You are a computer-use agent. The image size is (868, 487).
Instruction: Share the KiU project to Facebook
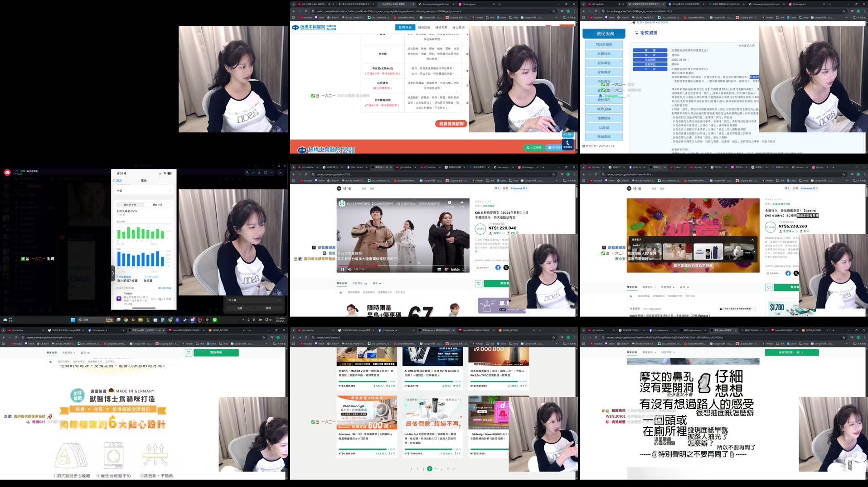point(498,268)
